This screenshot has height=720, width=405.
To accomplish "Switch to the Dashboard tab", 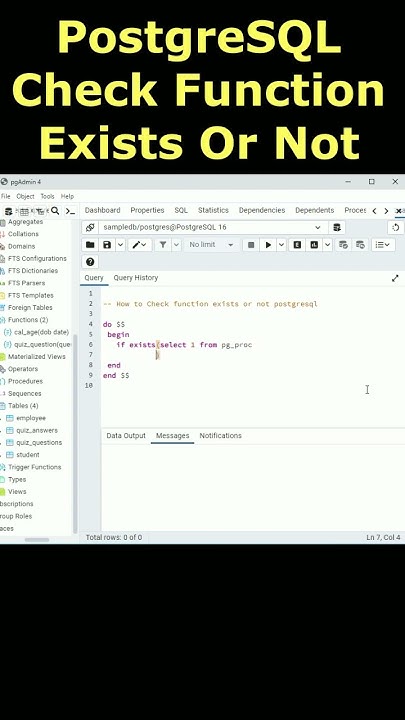I will click(102, 210).
